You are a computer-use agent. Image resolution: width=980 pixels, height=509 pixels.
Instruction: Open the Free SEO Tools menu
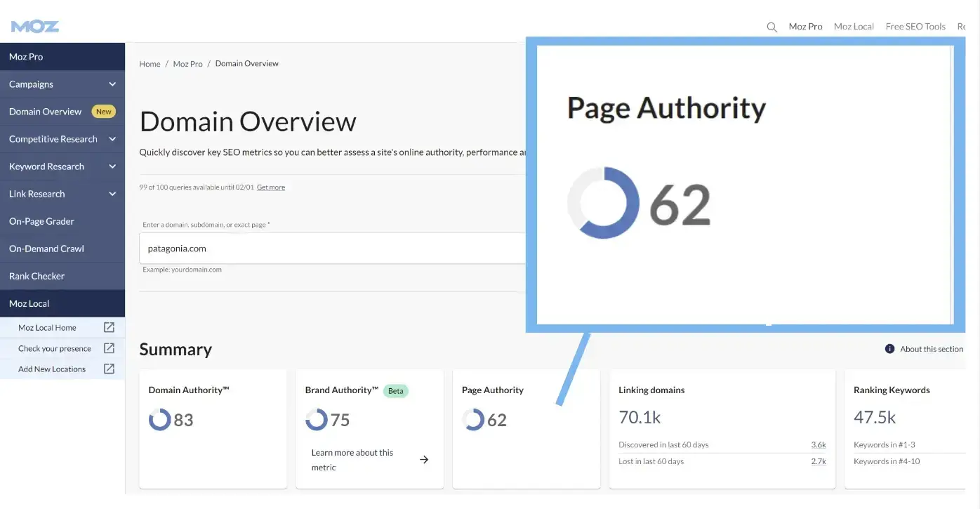click(915, 26)
